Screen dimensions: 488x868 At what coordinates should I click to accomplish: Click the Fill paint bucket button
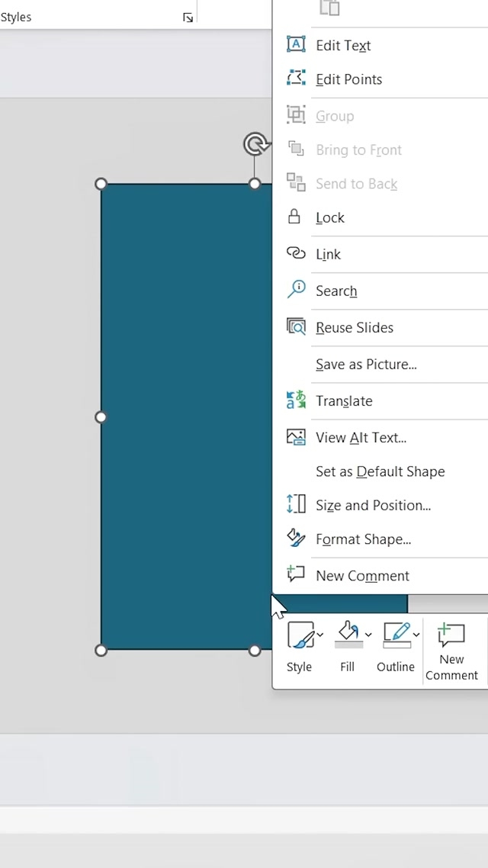tap(348, 635)
